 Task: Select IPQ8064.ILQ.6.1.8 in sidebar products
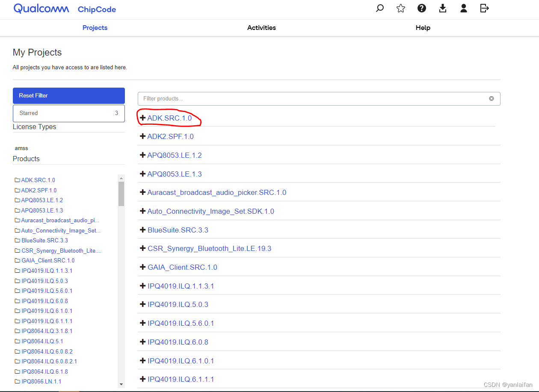point(44,371)
